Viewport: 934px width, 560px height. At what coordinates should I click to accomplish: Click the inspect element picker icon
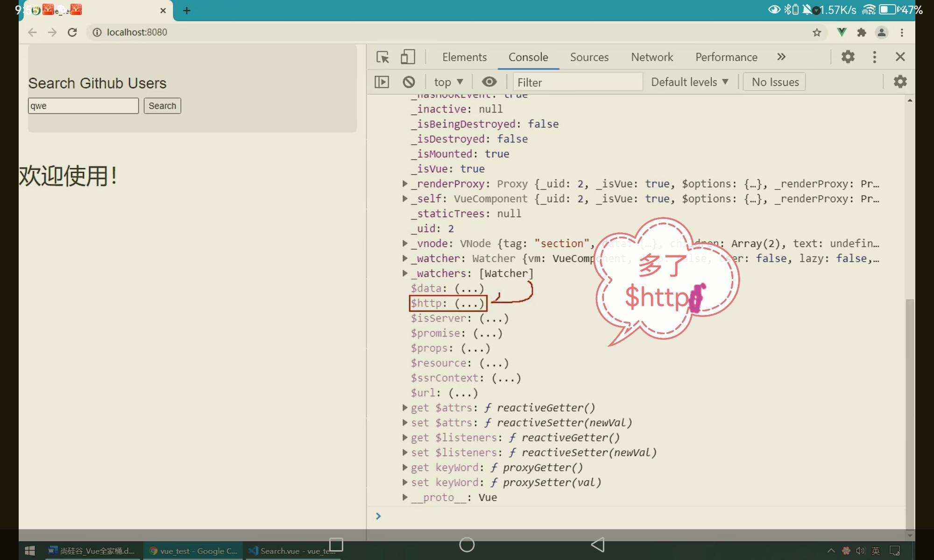tap(382, 57)
